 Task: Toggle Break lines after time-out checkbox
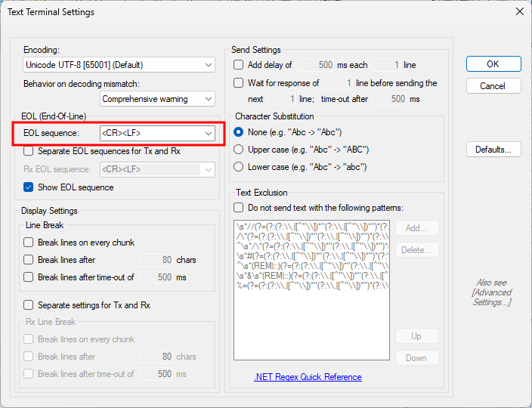click(x=29, y=277)
